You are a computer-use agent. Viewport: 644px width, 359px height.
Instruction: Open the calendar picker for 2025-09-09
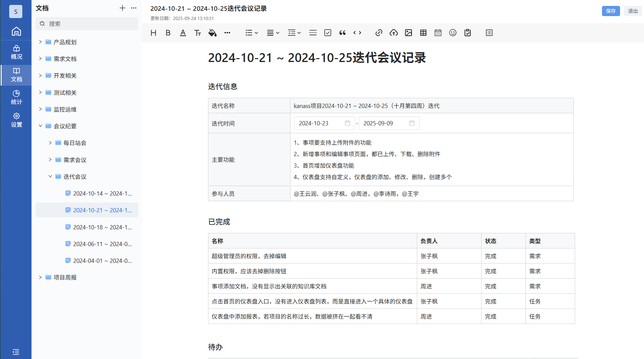coord(413,123)
